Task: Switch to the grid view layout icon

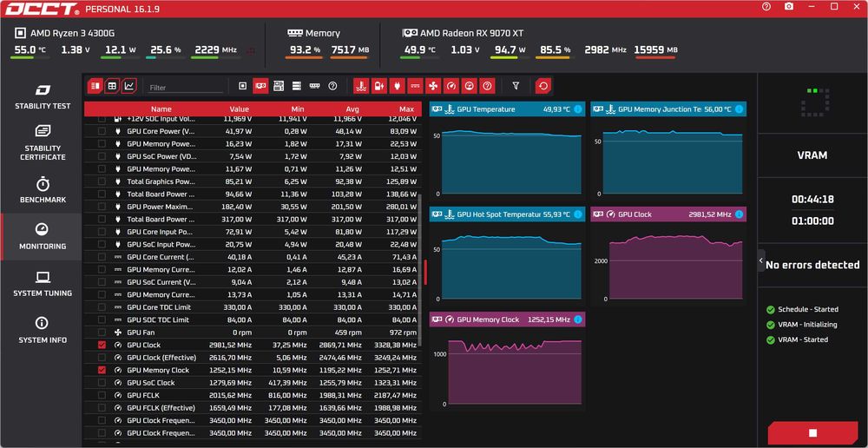Action: pyautogui.click(x=112, y=86)
